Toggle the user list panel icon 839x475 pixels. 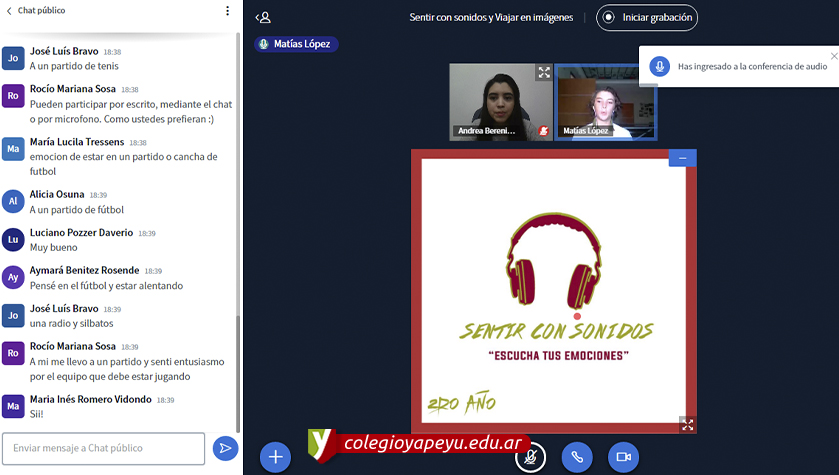pos(263,17)
